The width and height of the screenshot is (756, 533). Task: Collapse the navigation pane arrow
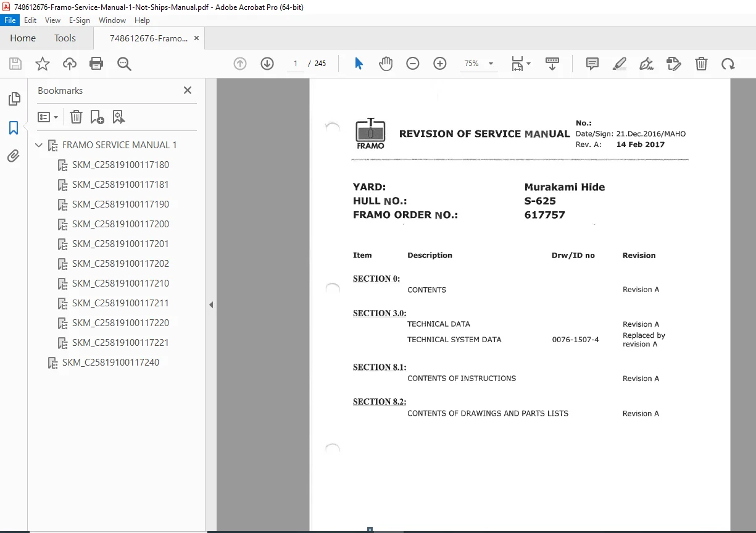coord(211,304)
